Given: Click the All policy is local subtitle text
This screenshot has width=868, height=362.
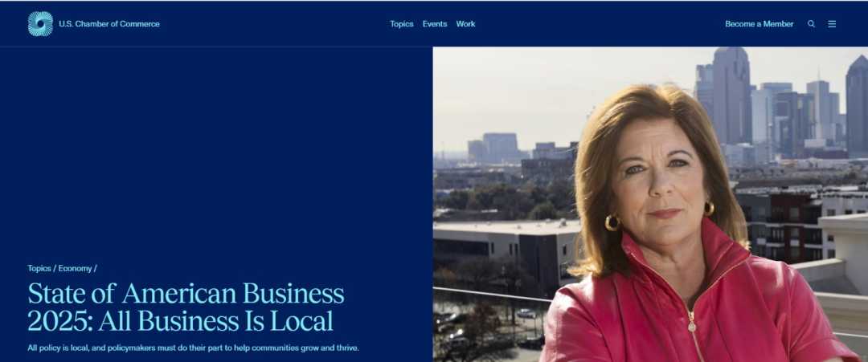Looking at the screenshot, I should pyautogui.click(x=193, y=348).
